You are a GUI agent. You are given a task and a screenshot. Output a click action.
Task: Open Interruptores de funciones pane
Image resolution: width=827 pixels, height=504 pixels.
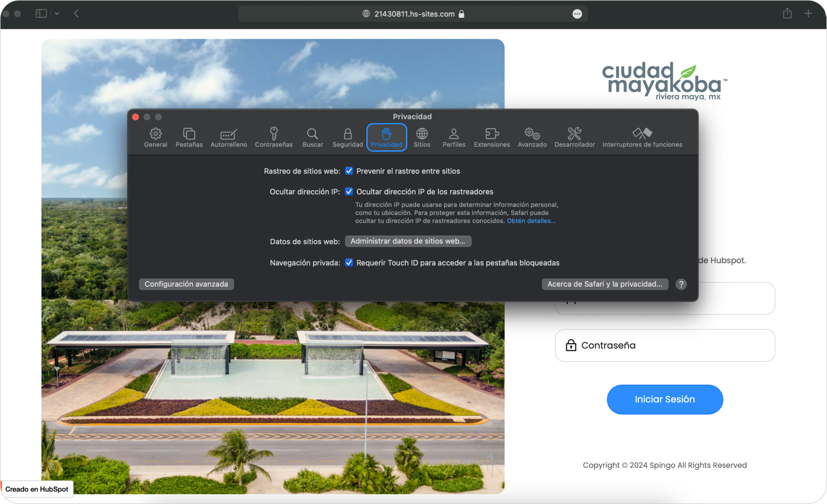[x=642, y=137]
